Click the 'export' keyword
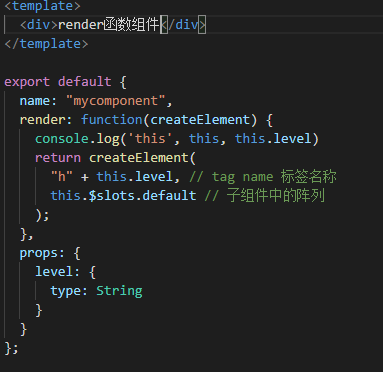Screen dimensions: 383x372 [27, 82]
